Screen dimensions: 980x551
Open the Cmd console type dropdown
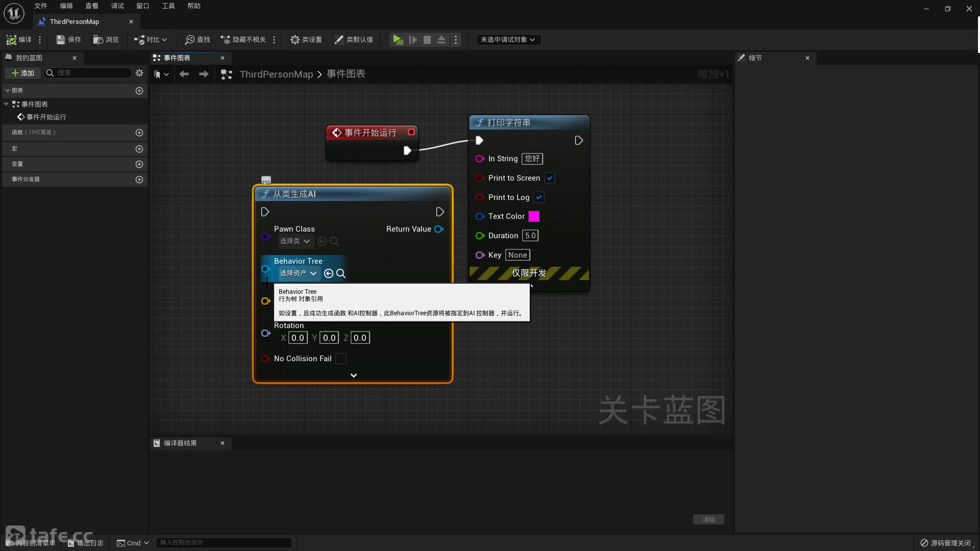(133, 543)
